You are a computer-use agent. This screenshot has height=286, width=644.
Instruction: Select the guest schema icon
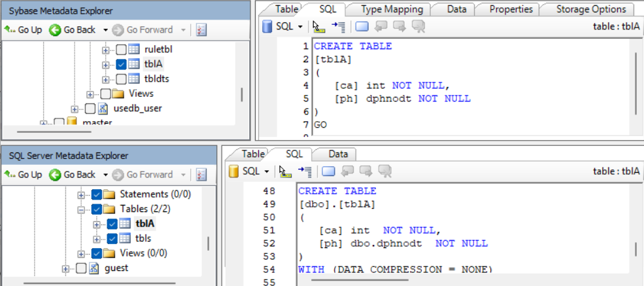(x=93, y=268)
